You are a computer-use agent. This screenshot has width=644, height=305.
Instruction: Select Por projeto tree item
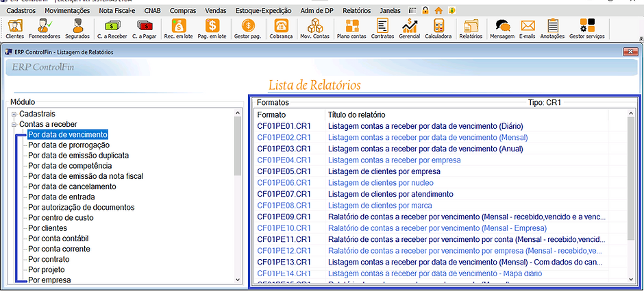coord(47,269)
